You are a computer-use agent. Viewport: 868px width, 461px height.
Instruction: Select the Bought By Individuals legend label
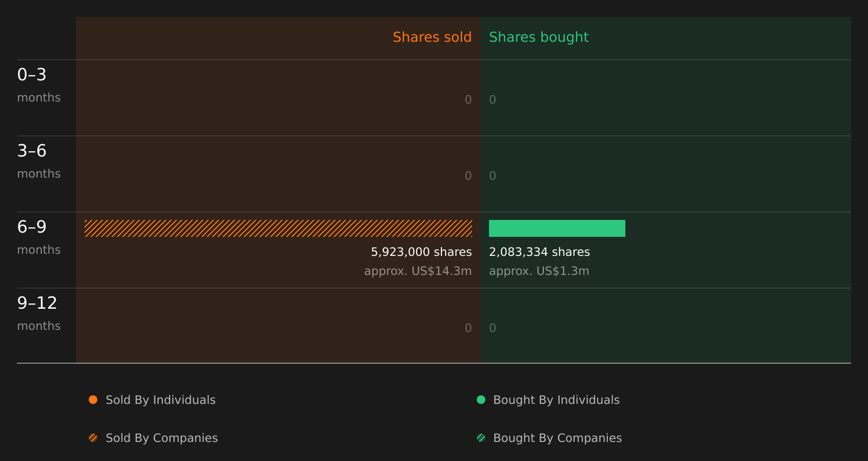click(x=556, y=400)
